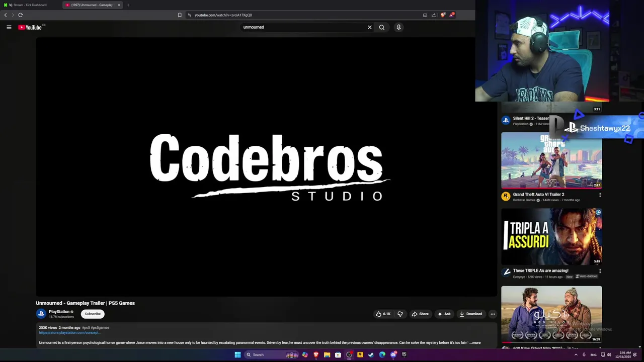Open Steam from taskbar
The width and height of the screenshot is (644, 362).
(x=371, y=354)
